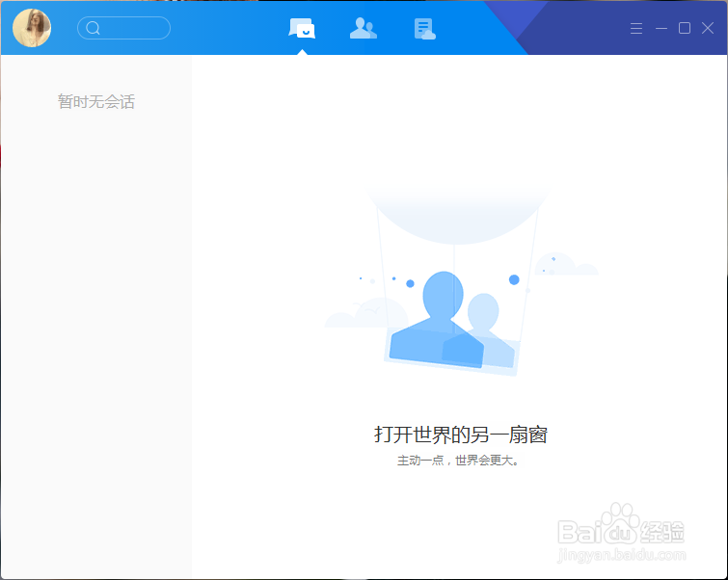728x580 pixels.
Task: Close the chat window
Action: (x=708, y=28)
